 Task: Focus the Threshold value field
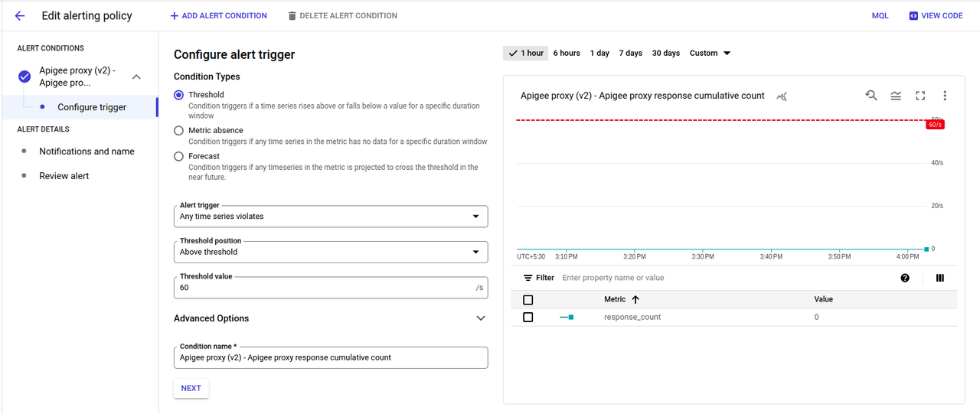click(x=331, y=288)
